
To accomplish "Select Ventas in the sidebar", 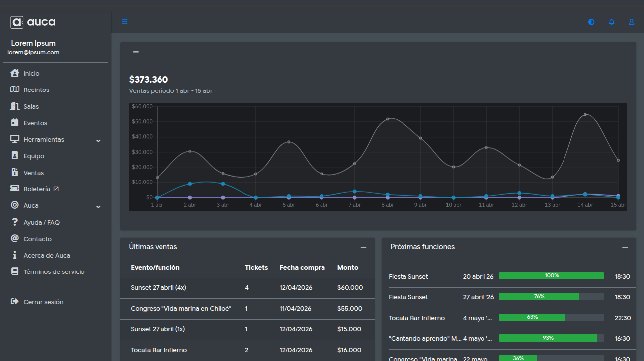I will [33, 173].
